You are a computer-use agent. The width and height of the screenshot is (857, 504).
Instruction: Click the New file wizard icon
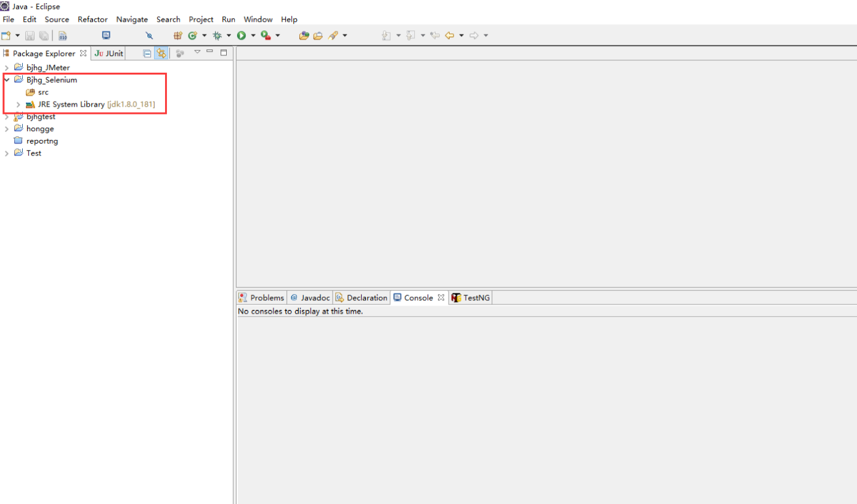pyautogui.click(x=6, y=36)
